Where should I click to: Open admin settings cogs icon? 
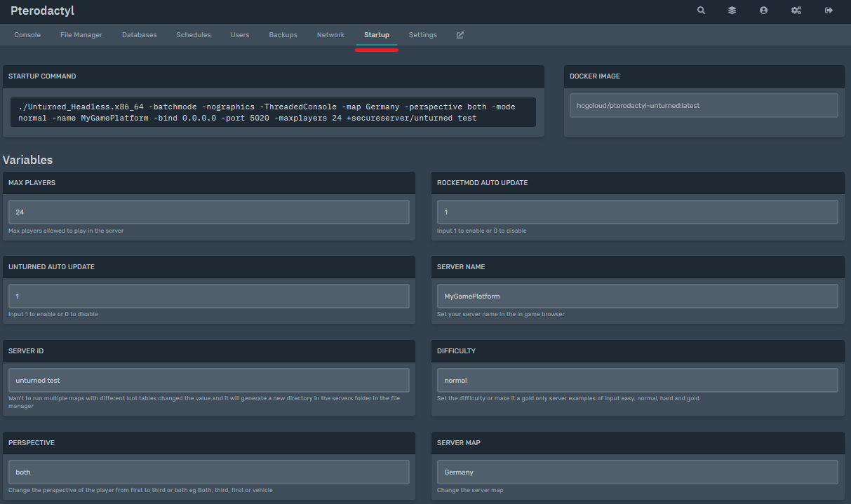[796, 11]
